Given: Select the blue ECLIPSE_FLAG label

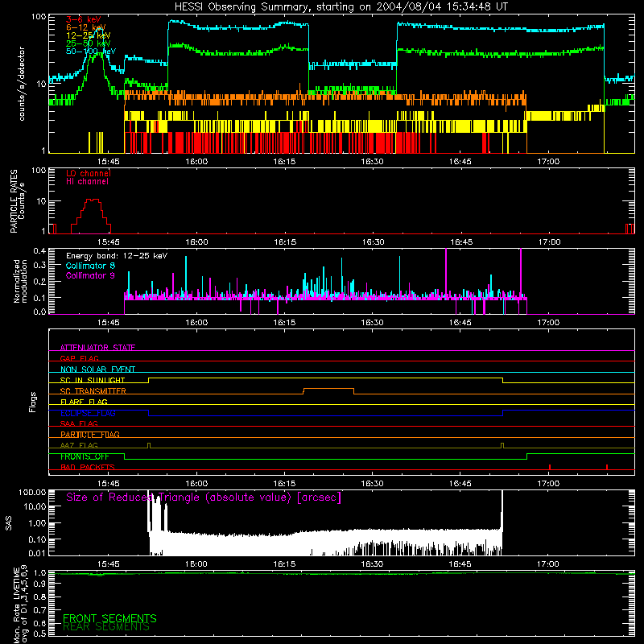Looking at the screenshot, I should [88, 413].
